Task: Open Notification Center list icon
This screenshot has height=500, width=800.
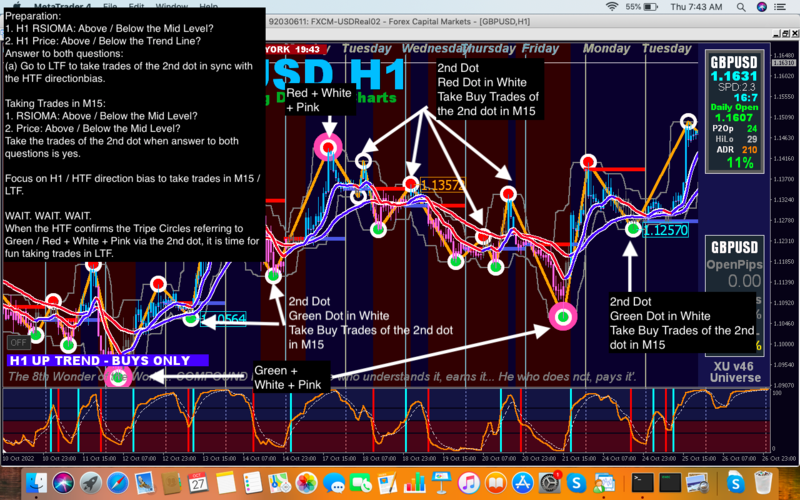Action: [780, 7]
